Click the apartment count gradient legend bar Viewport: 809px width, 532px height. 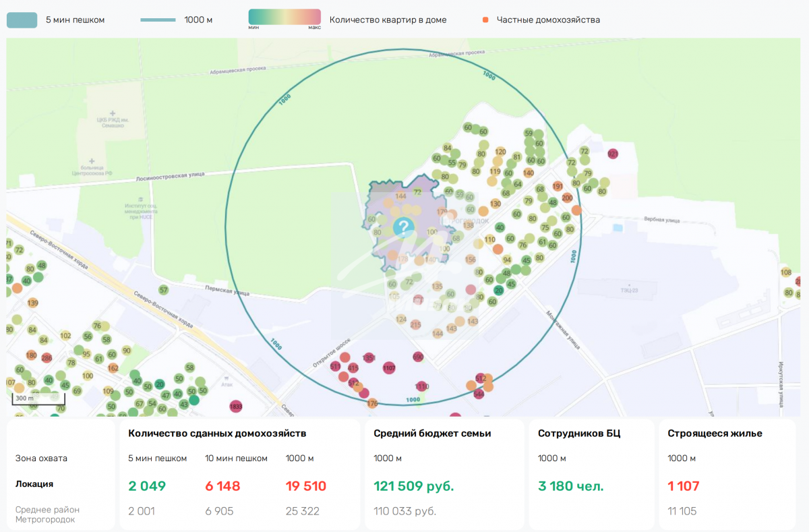pyautogui.click(x=284, y=18)
